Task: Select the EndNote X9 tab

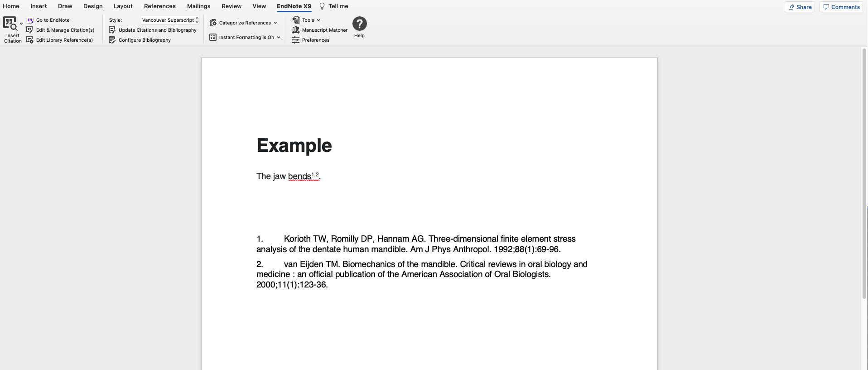Action: [x=294, y=6]
